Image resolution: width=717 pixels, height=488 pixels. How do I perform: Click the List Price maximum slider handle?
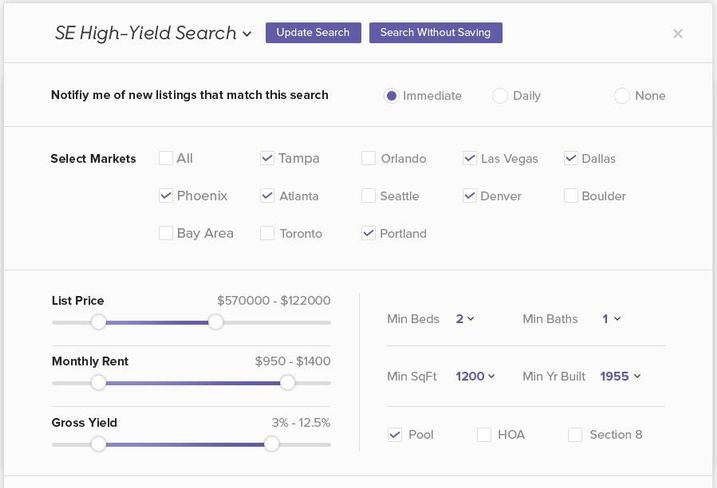216,322
